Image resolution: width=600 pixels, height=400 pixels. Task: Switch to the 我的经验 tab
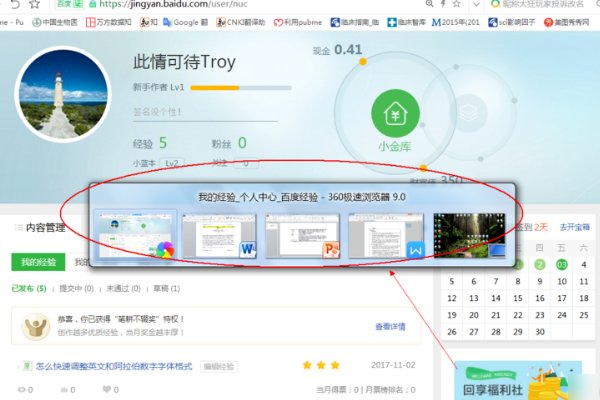click(38, 262)
